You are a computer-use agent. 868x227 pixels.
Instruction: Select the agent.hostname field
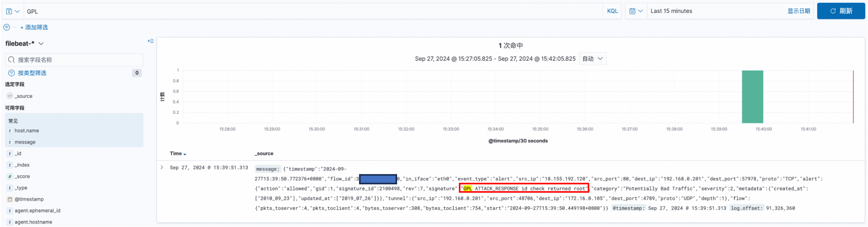(x=33, y=222)
